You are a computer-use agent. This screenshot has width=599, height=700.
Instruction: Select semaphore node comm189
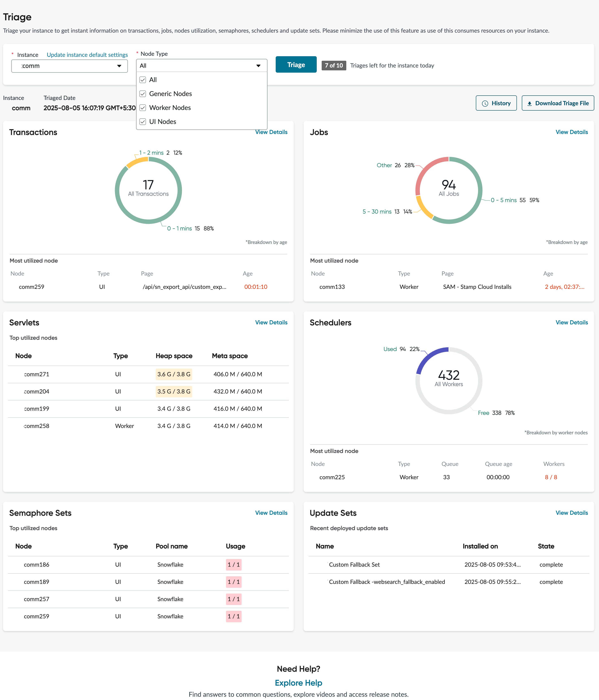37,582
